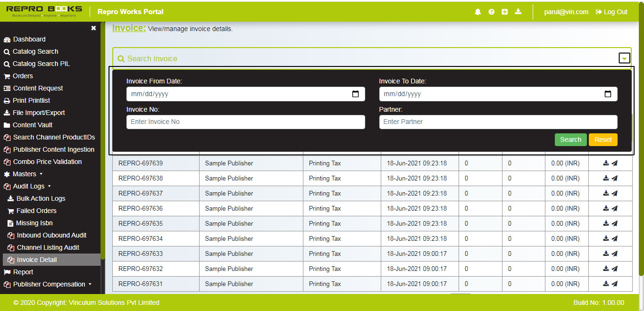This screenshot has height=311, width=644.
Task: Open the Invoice From Date calendar picker
Action: [x=355, y=94]
